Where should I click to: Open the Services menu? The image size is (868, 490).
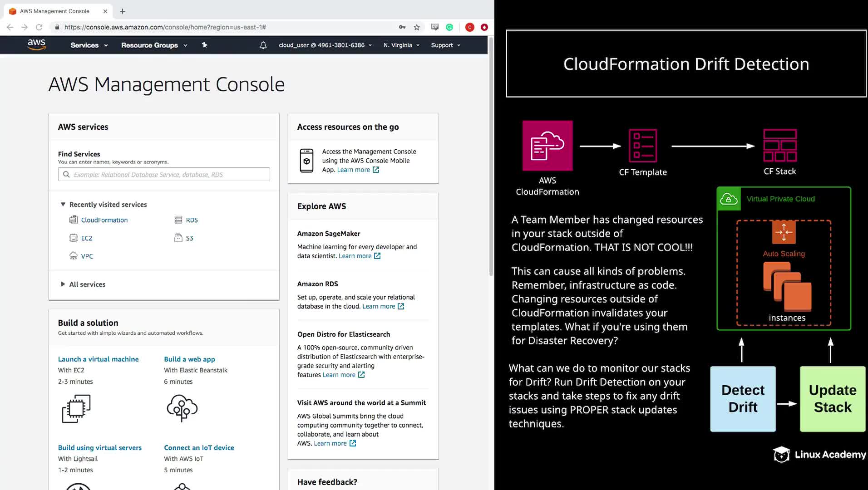point(89,45)
